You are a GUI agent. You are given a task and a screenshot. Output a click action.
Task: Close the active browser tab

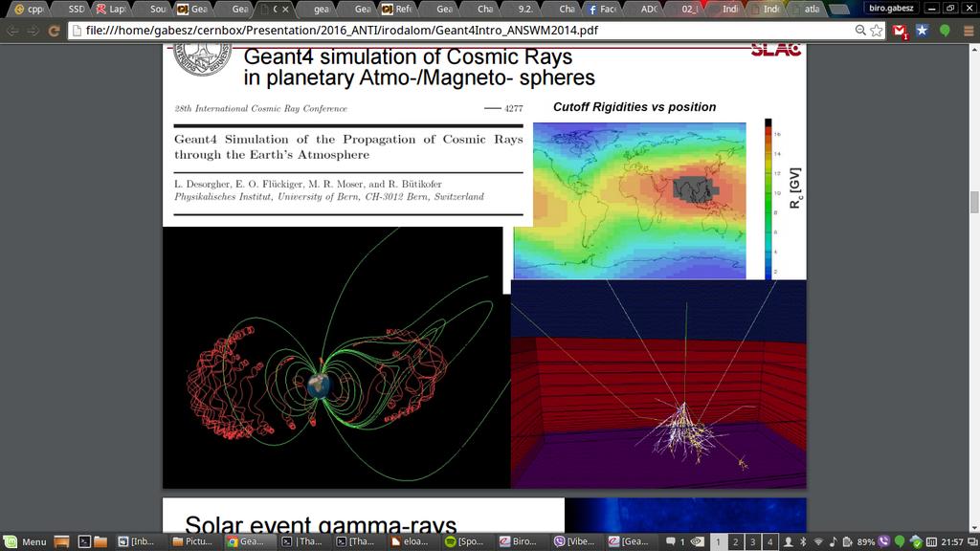pos(285,10)
